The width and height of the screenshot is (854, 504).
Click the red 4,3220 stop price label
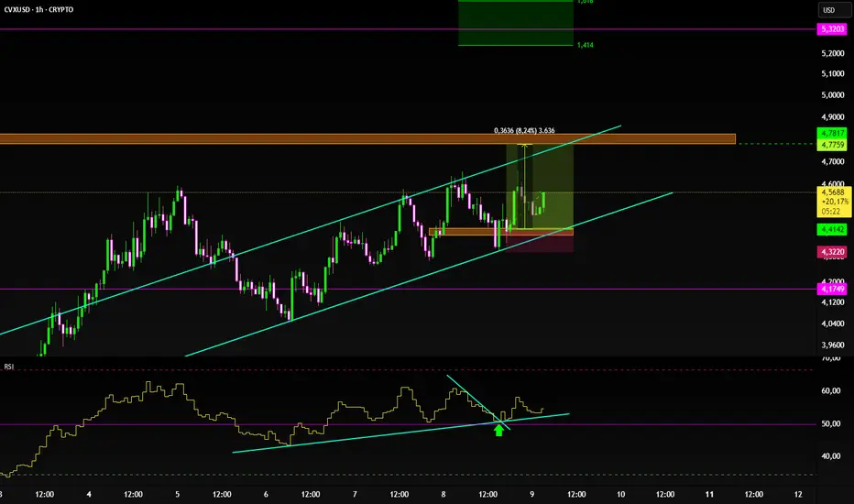pyautogui.click(x=832, y=252)
